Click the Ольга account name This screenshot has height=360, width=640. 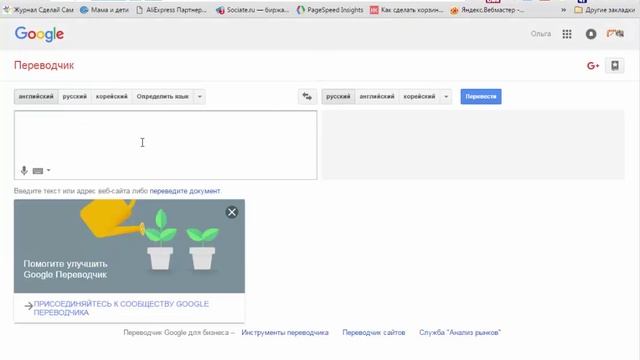pos(541,34)
